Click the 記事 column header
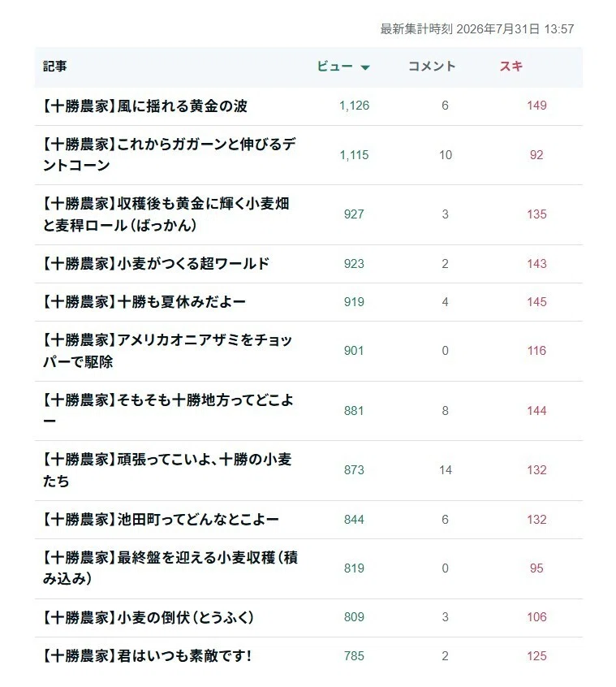This screenshot has height=687, width=616. [54, 67]
